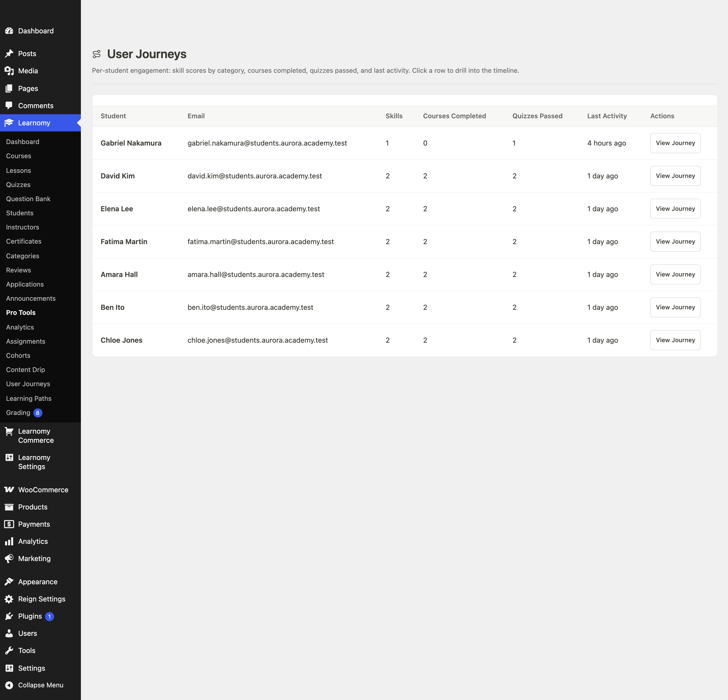Screen dimensions: 728x700
Task: Open Instructors submenu item
Action: point(23,227)
